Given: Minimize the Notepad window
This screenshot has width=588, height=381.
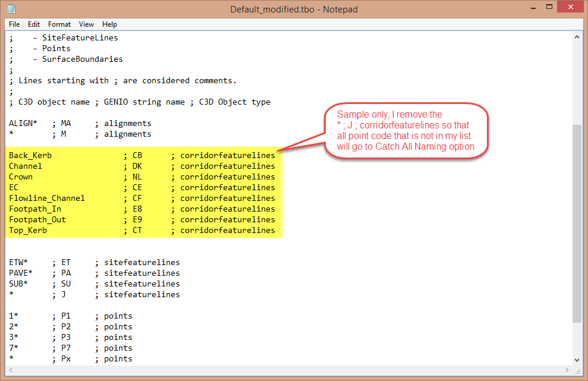Looking at the screenshot, I should pos(533,8).
